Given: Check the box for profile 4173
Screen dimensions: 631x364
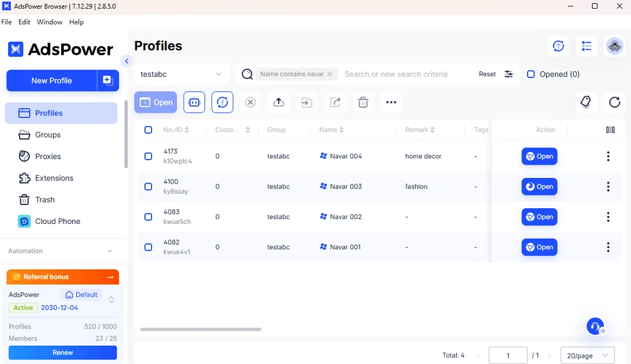Looking at the screenshot, I should point(148,156).
